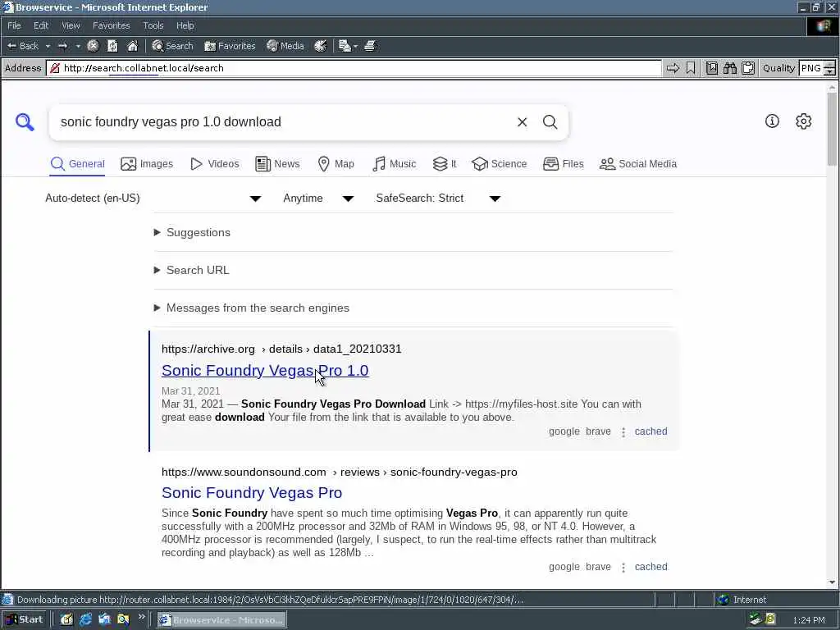Open the Mail button dropdown arrow
The height and width of the screenshot is (630, 840).
click(355, 46)
